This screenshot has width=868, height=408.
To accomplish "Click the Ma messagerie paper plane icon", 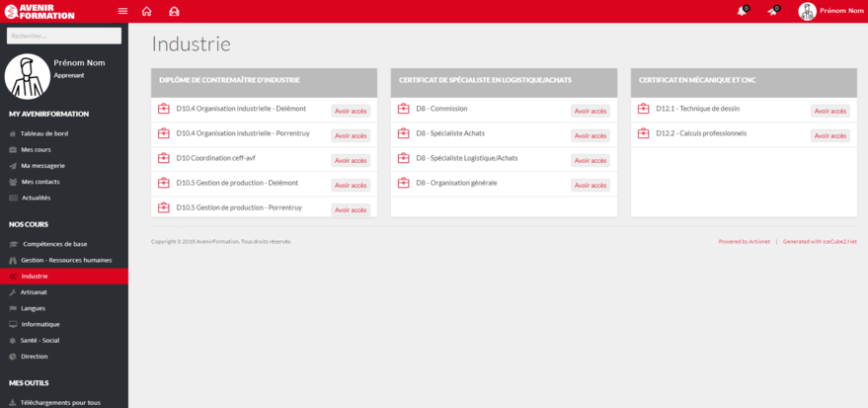I will [13, 166].
